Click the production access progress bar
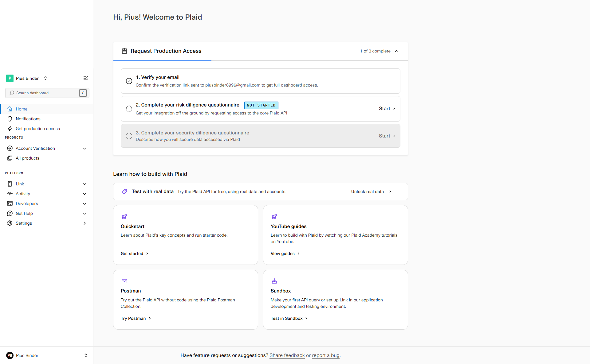 point(261,60)
